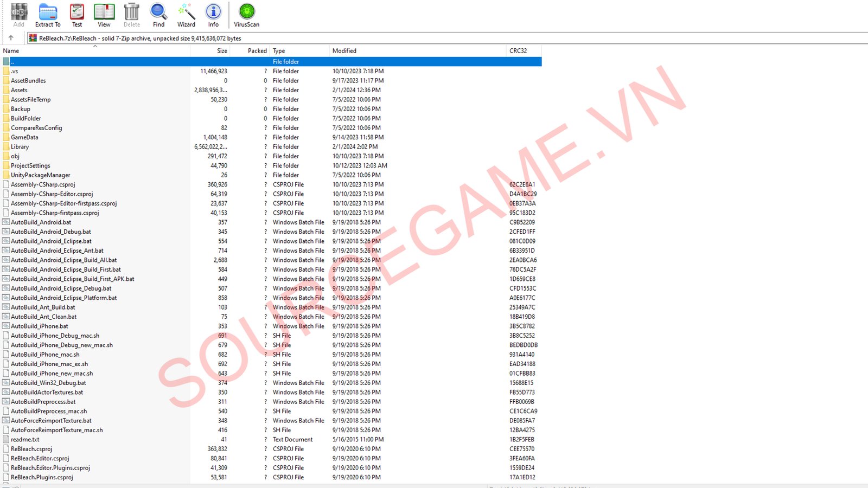This screenshot has width=868, height=488.
Task: Sort files by the Name column
Action: tap(11, 51)
